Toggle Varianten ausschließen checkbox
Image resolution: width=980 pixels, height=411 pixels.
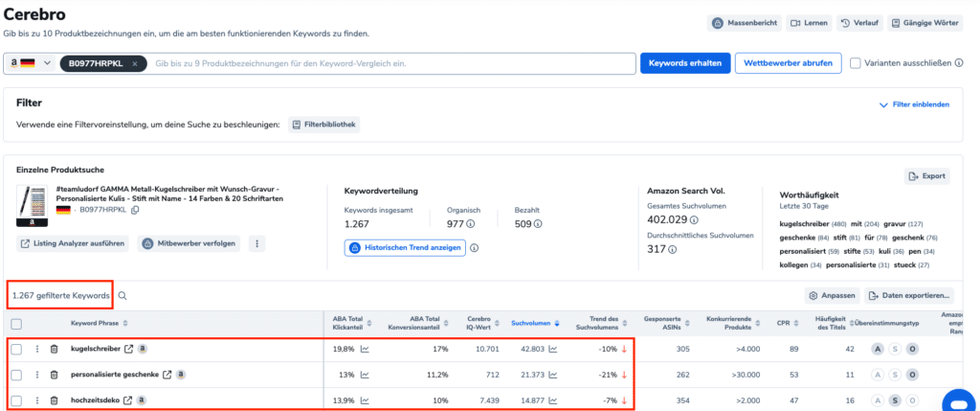[x=856, y=63]
